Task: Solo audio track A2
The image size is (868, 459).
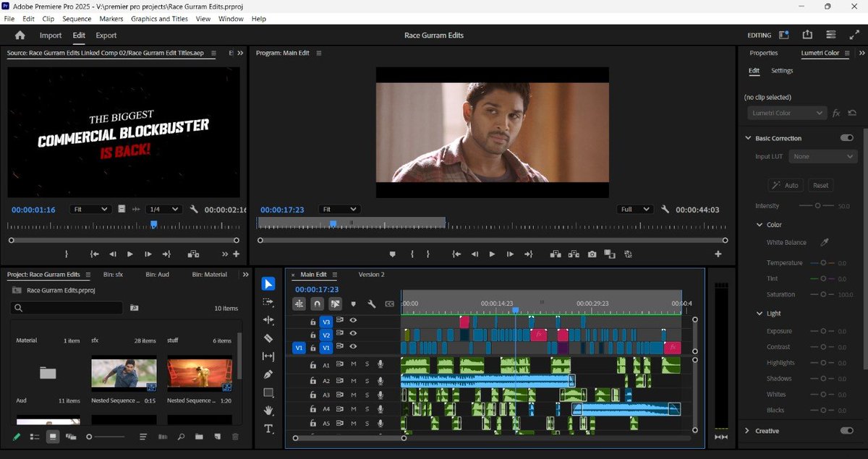Action: click(x=367, y=380)
